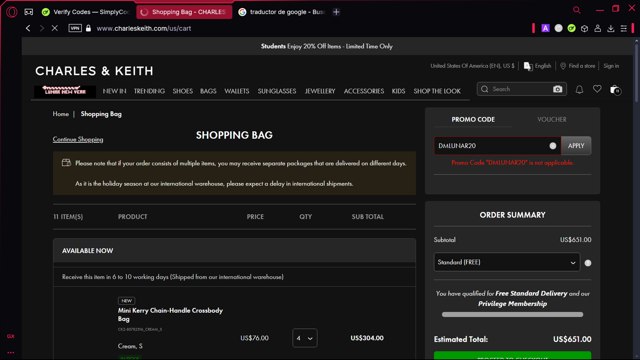The height and width of the screenshot is (360, 640).
Task: Go back with the browser back arrow
Action: coord(28,28)
